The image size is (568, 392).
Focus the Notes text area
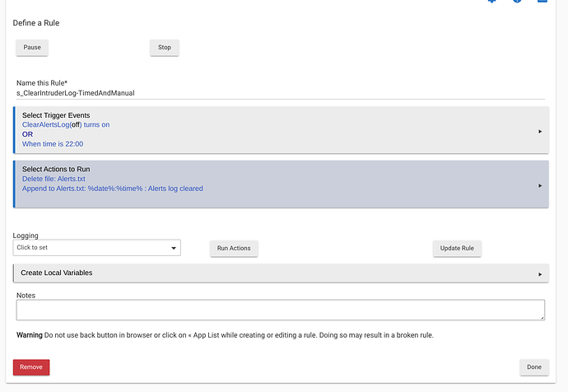[281, 310]
